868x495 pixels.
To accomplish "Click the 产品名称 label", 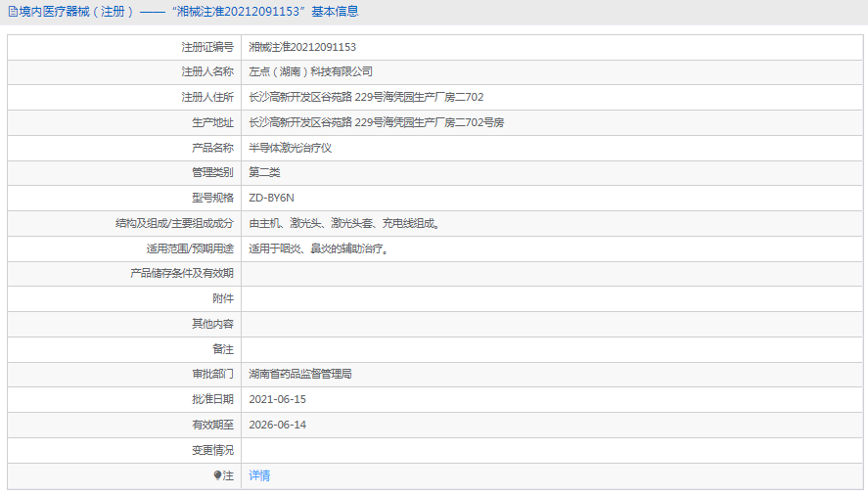I will point(213,148).
